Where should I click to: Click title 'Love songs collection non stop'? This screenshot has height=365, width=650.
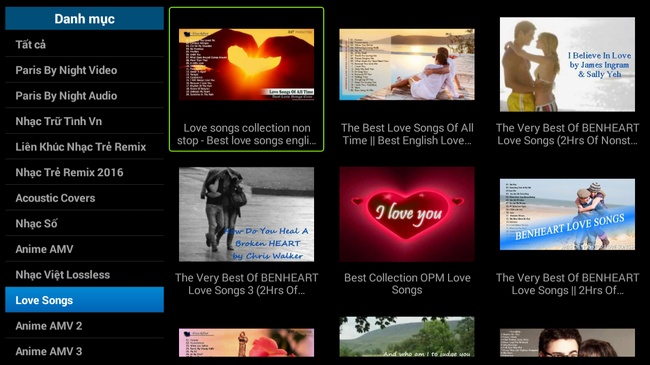coord(247,134)
